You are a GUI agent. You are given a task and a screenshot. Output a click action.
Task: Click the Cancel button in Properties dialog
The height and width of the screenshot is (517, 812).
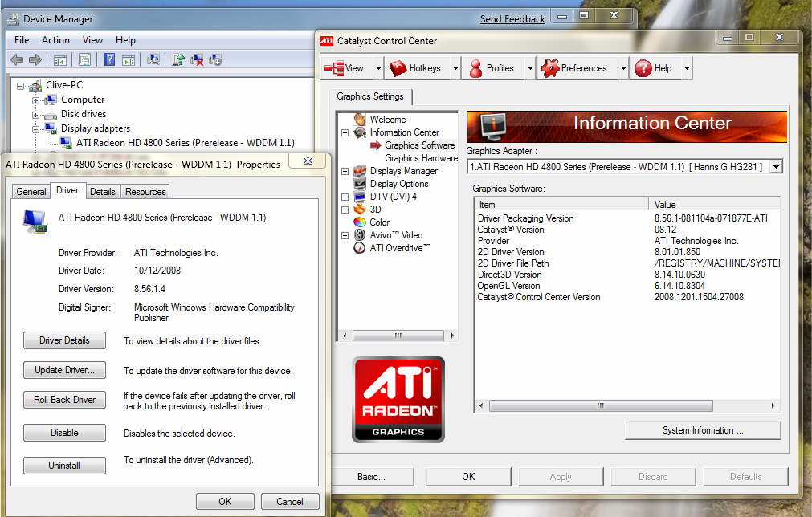click(x=290, y=502)
